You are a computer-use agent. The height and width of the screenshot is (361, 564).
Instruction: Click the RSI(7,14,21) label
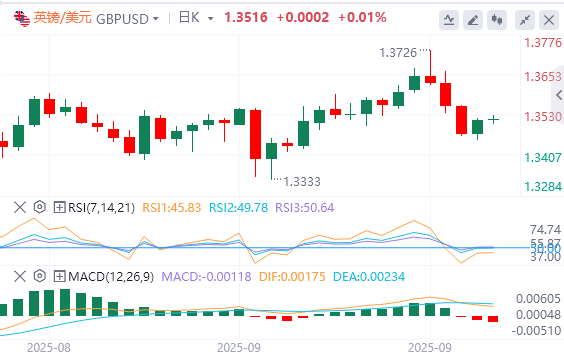(101, 208)
